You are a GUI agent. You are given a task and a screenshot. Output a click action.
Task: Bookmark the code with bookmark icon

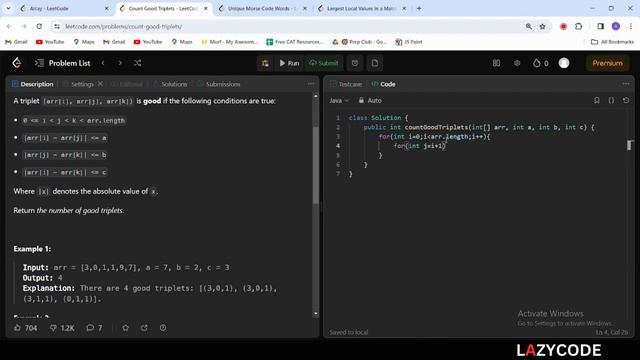[597, 100]
